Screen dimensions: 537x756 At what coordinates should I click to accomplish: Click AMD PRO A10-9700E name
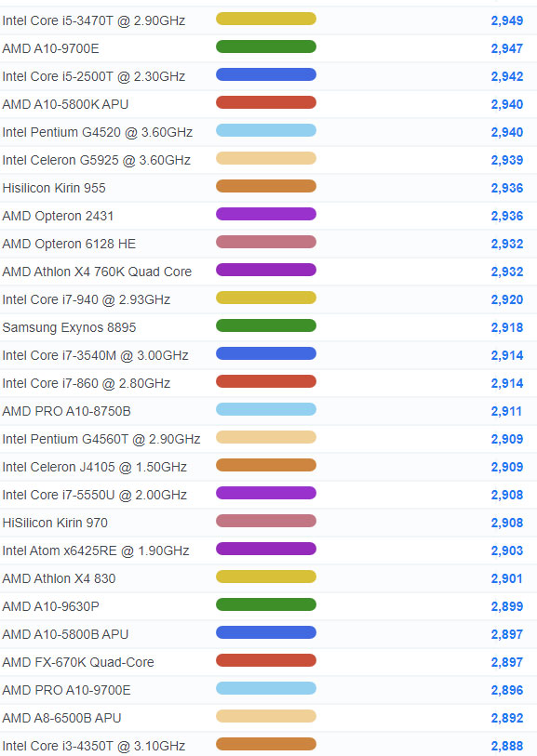click(x=67, y=690)
